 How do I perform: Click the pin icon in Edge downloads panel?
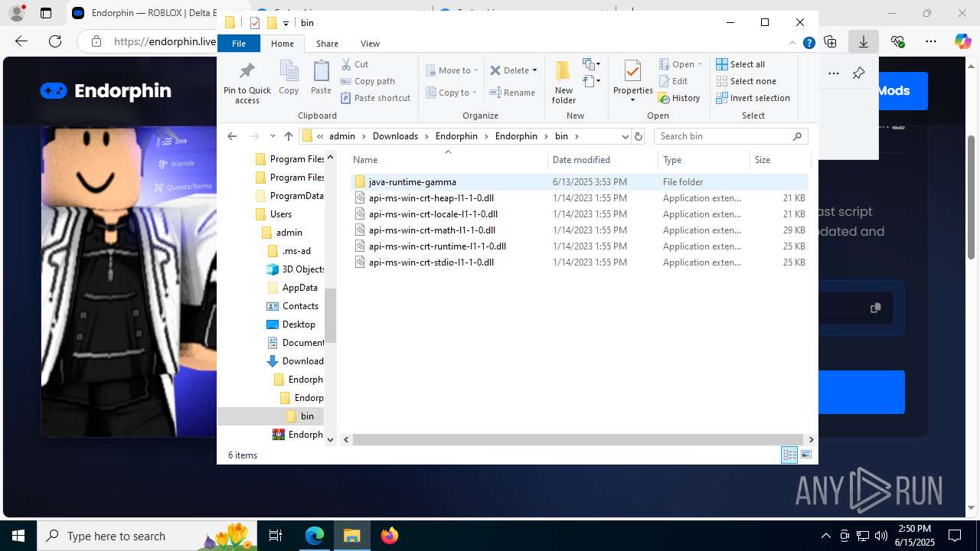tap(858, 73)
